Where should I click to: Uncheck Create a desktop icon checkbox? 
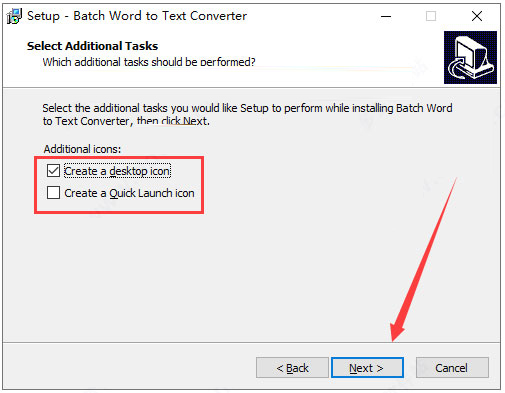53,171
